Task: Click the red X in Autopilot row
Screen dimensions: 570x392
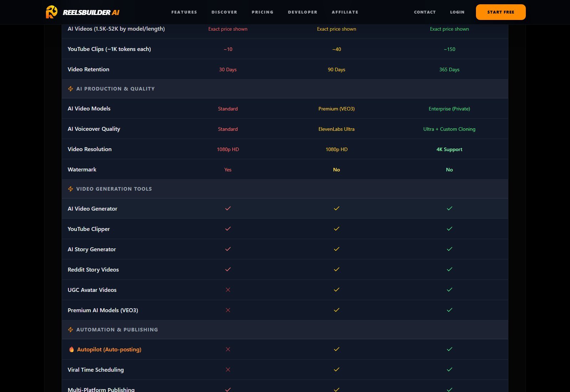Action: [x=228, y=349]
